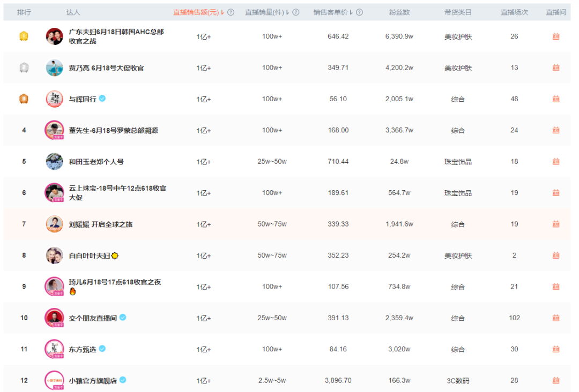Image resolution: width=579 pixels, height=392 pixels.
Task: Click the 粉丝数 column header
Action: point(399,12)
